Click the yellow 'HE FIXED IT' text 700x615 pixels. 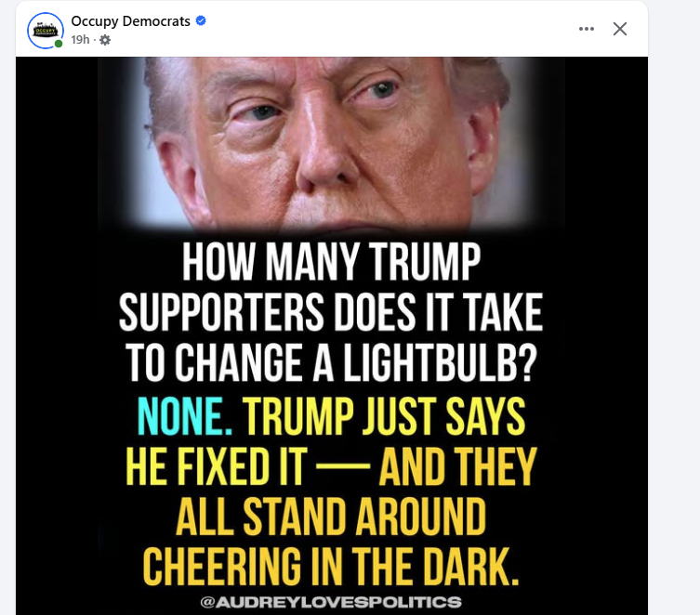pos(214,467)
